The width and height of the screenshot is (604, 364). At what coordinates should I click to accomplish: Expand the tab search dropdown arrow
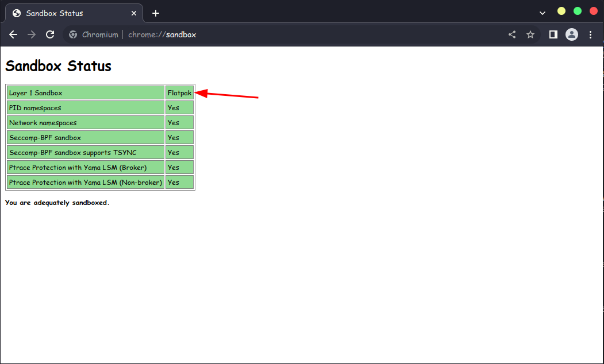pyautogui.click(x=543, y=13)
